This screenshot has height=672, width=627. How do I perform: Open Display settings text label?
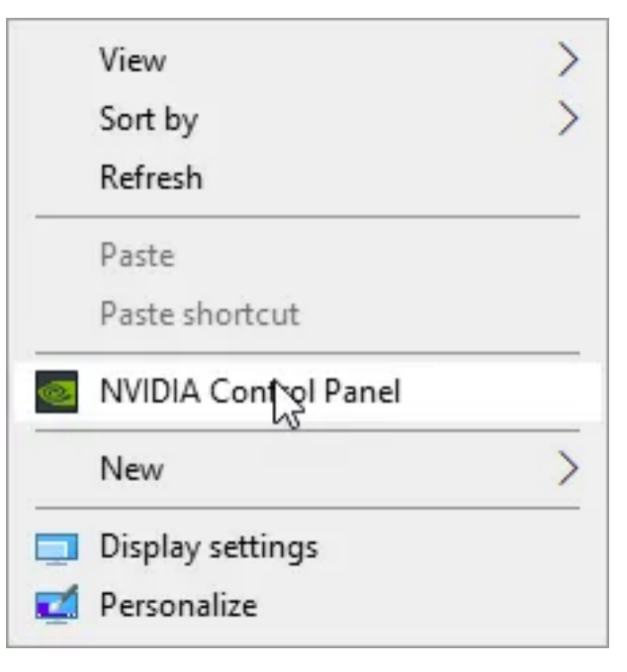(x=209, y=548)
